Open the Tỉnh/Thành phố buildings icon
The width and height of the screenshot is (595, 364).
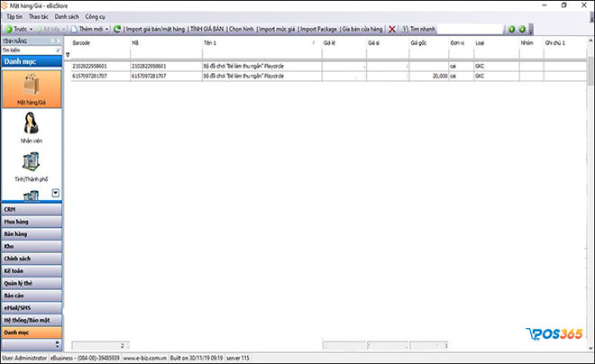coord(32,162)
